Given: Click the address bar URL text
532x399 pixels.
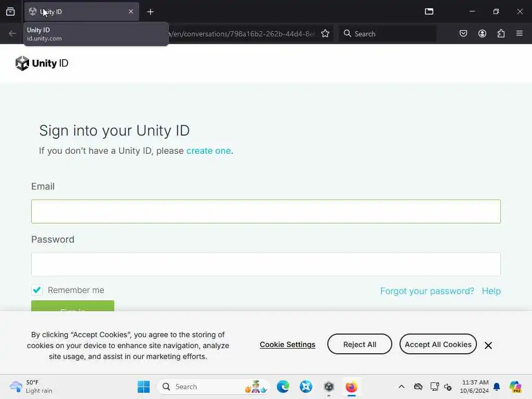Looking at the screenshot, I should [x=243, y=34].
